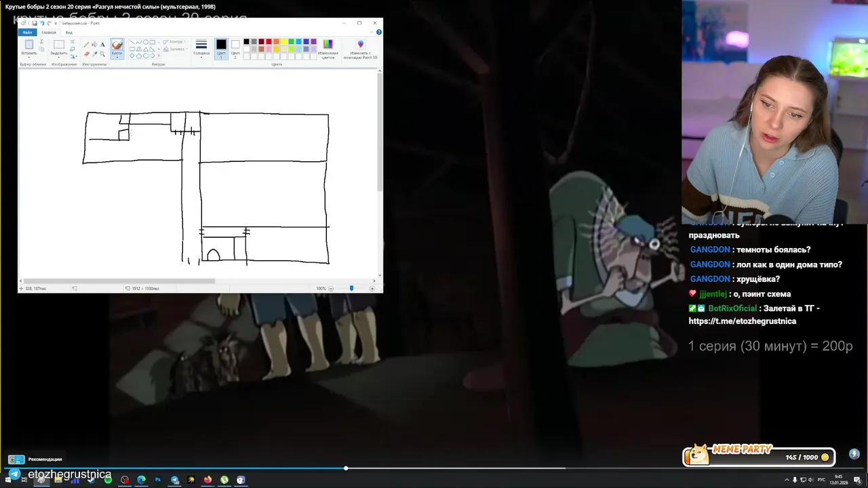Select the Eraser tool in Paint

87,54
